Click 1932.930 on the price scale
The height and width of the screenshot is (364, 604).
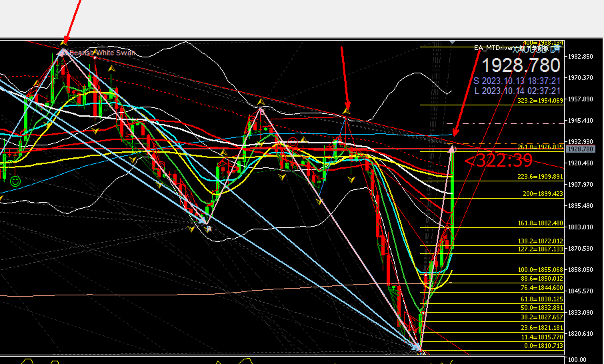(581, 142)
